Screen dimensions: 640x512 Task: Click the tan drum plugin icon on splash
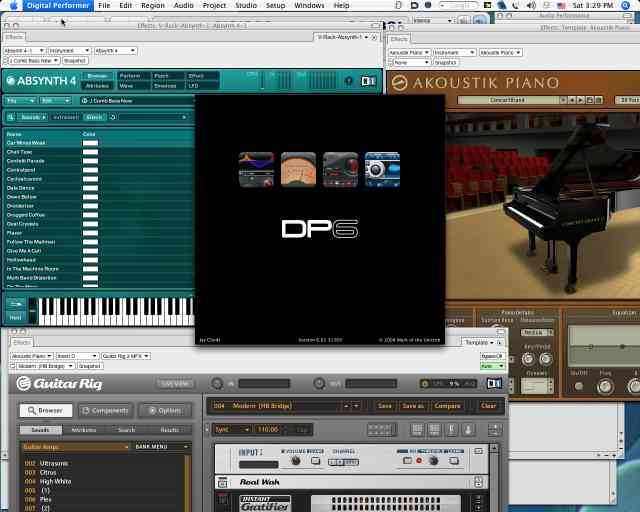[x=298, y=169]
